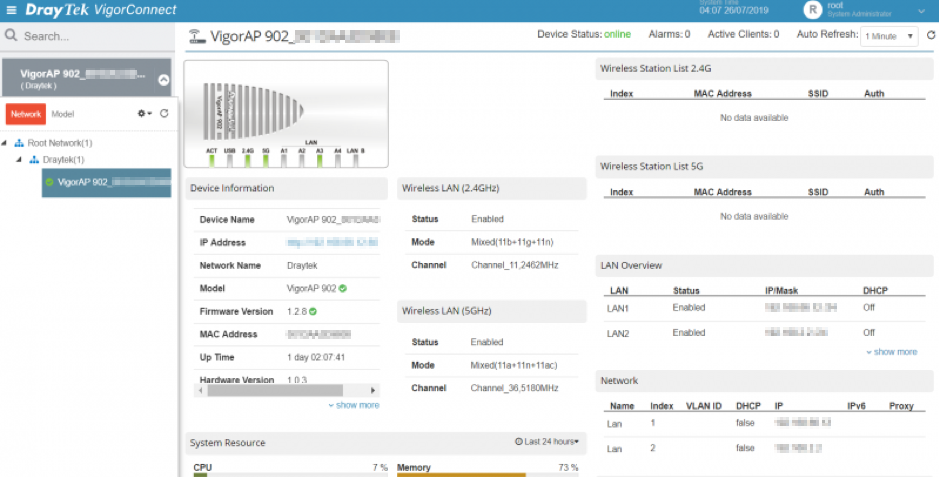Collapse the Draytek tree node
939x477 pixels.
tap(19, 160)
